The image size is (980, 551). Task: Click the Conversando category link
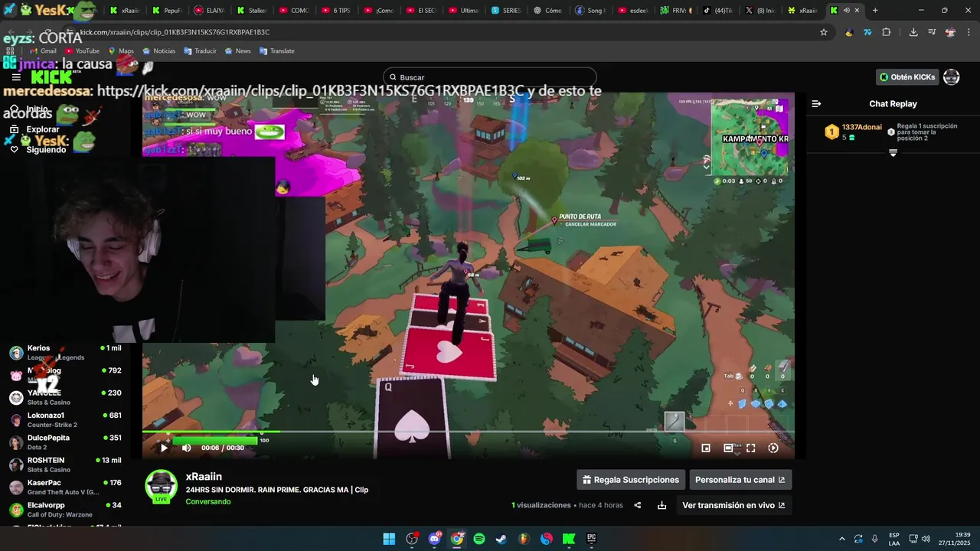(208, 502)
